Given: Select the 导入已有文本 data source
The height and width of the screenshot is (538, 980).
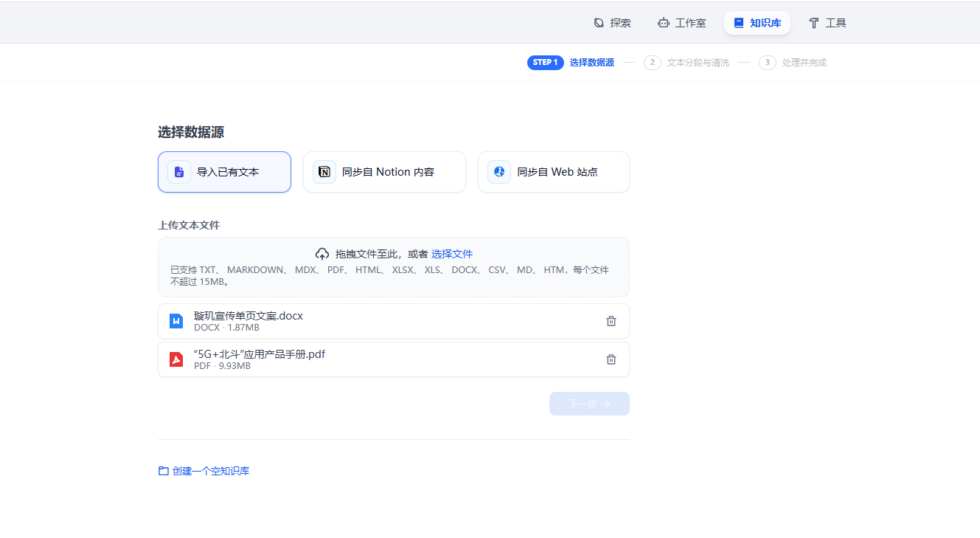Looking at the screenshot, I should 224,172.
